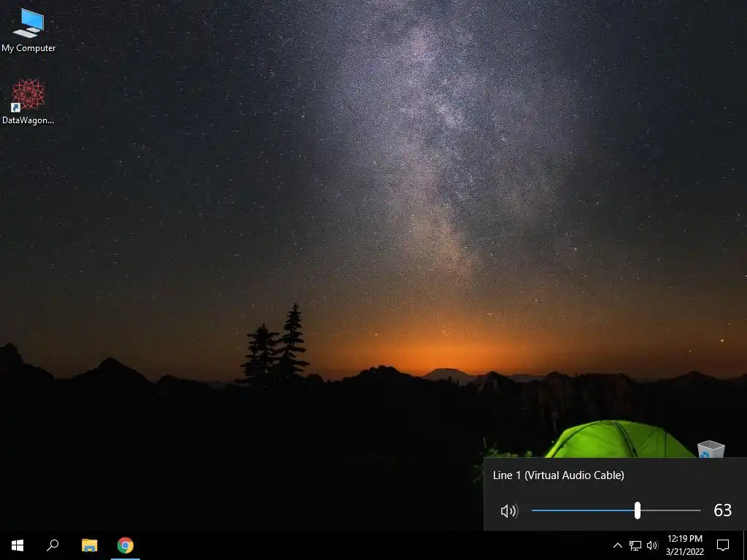Switch to Google Chrome on taskbar
Screen dimensions: 747x560
tap(125, 545)
